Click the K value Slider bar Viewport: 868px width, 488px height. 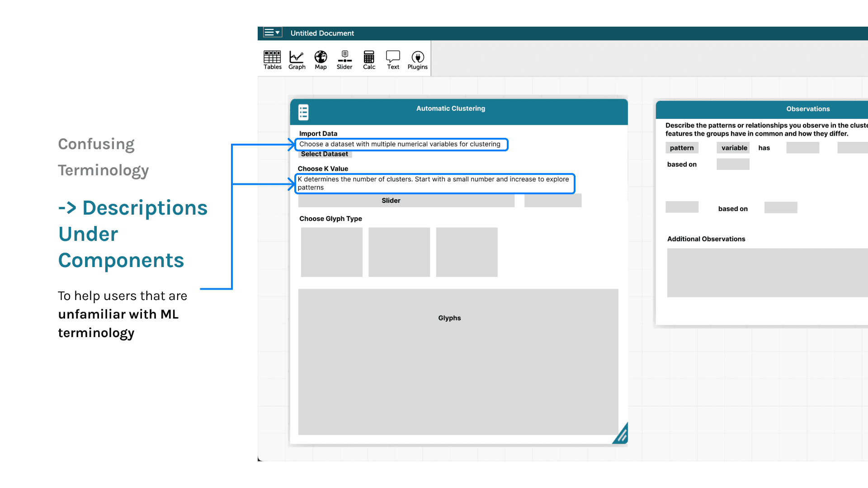click(406, 201)
